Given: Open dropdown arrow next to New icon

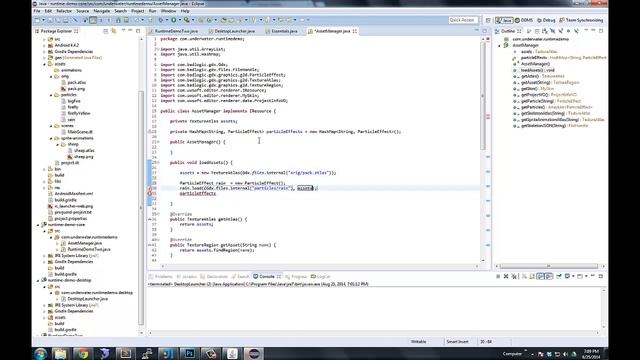Looking at the screenshot, I should [x=43, y=20].
